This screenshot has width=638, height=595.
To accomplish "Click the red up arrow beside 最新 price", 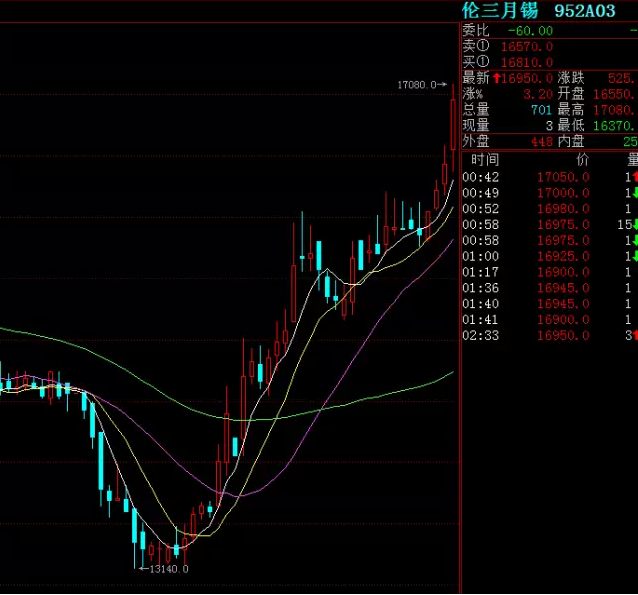I will pyautogui.click(x=497, y=78).
